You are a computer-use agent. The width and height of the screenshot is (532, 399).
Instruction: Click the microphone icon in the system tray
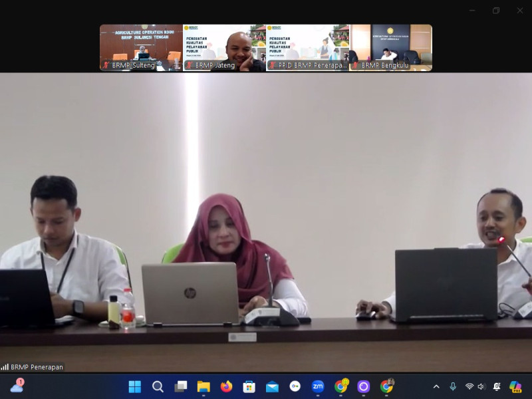coord(453,386)
